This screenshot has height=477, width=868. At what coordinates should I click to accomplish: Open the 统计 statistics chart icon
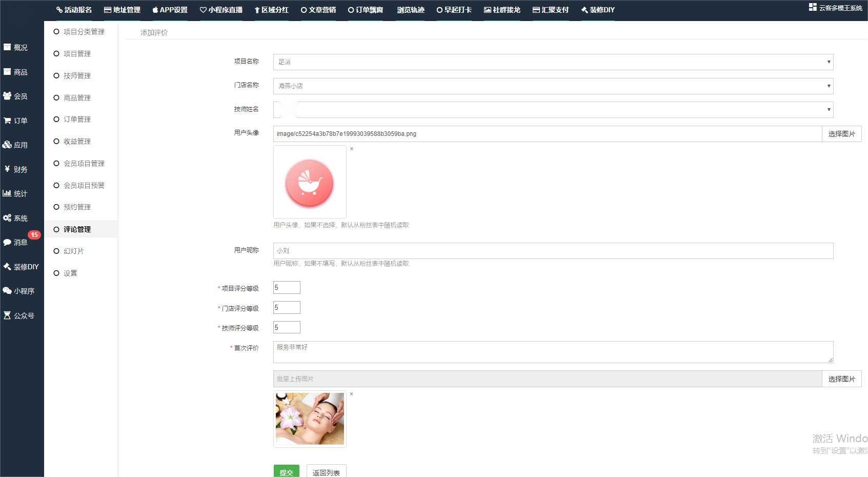click(7, 193)
